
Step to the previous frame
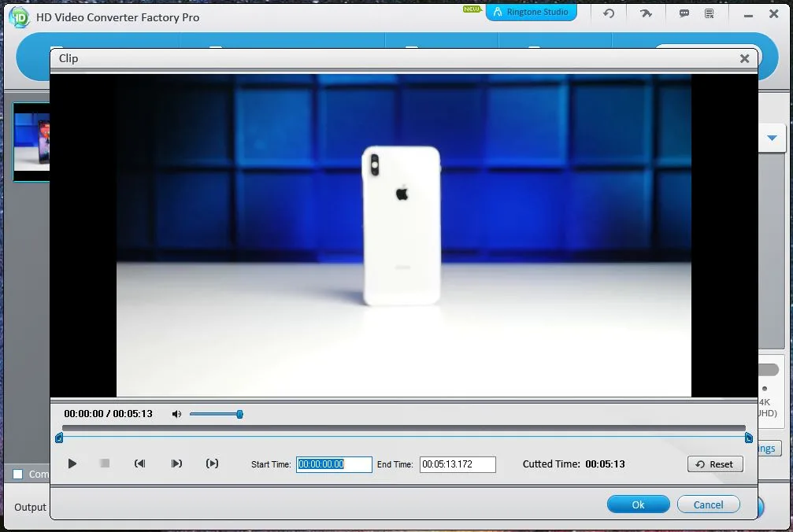139,464
